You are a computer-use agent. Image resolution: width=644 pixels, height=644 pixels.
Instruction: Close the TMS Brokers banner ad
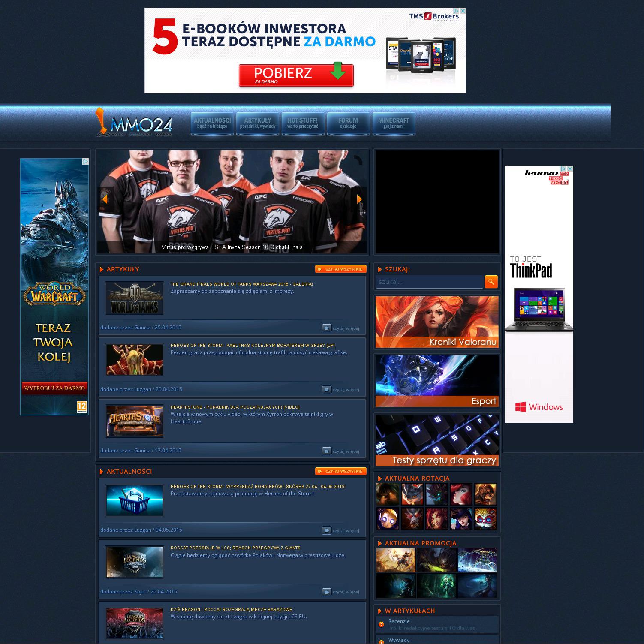(x=463, y=11)
